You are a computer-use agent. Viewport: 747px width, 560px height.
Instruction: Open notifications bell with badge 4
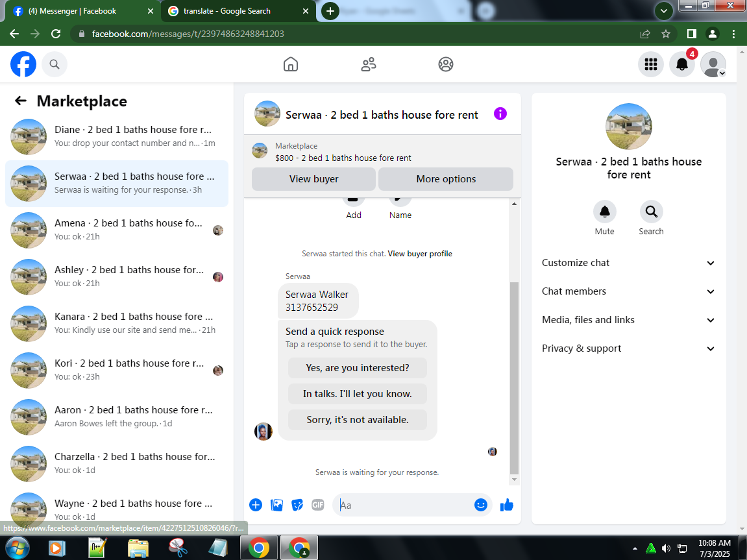pos(682,64)
